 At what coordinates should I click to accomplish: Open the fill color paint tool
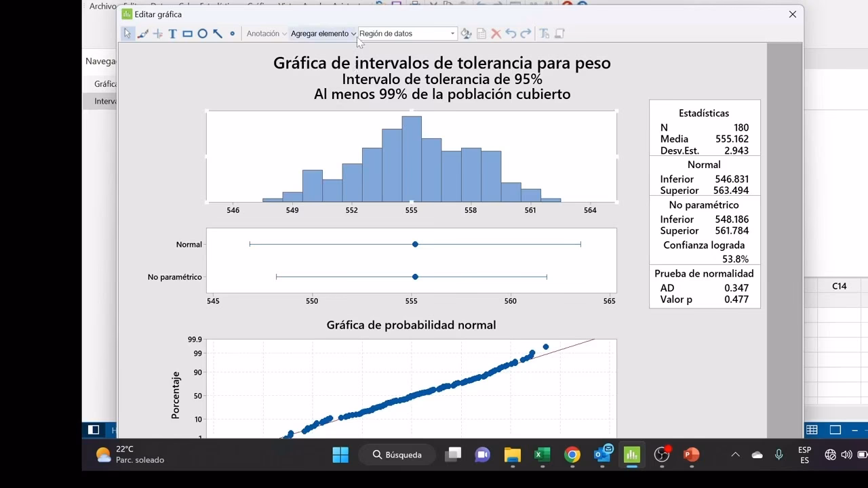[x=465, y=33]
